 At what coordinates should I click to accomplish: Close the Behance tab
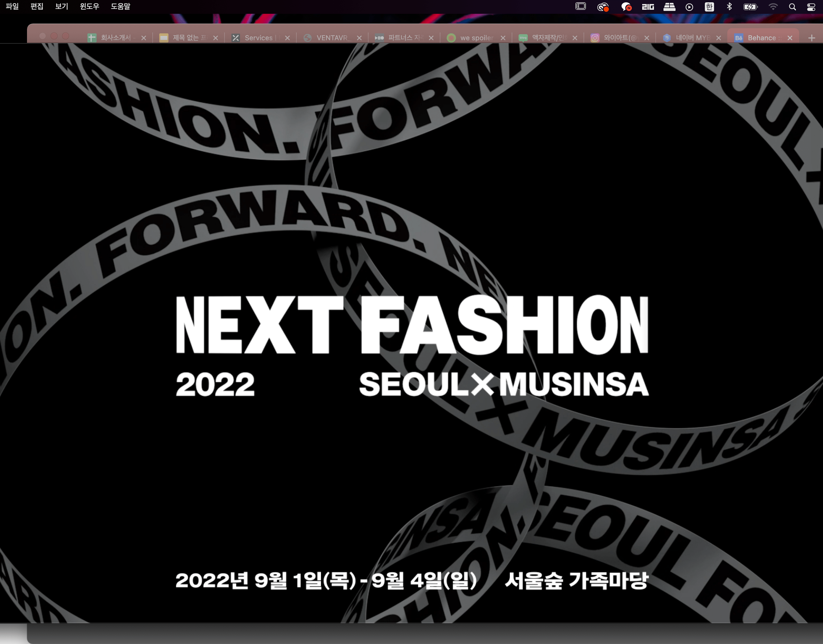click(790, 38)
